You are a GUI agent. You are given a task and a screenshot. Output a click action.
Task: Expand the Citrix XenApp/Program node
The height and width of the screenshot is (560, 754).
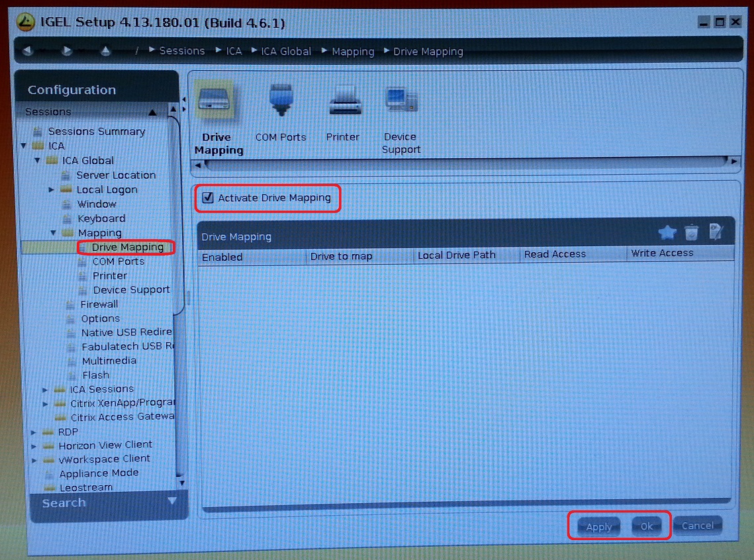pos(45,404)
